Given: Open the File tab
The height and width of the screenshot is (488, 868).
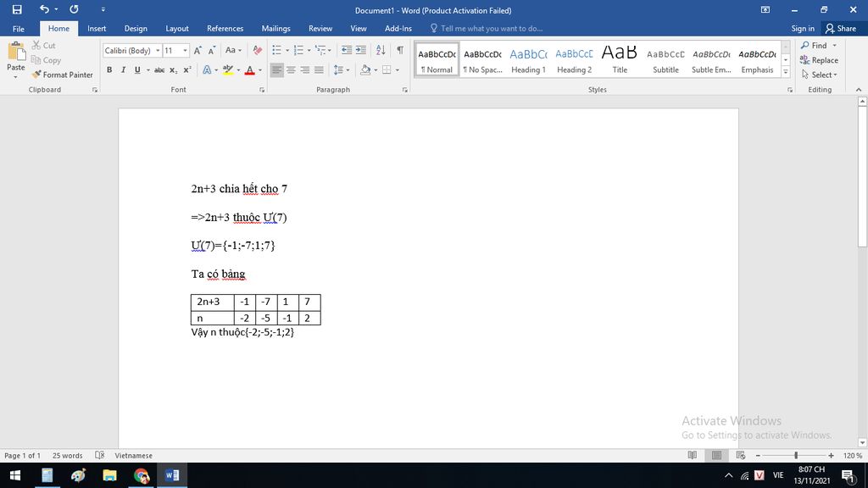Looking at the screenshot, I should [19, 29].
